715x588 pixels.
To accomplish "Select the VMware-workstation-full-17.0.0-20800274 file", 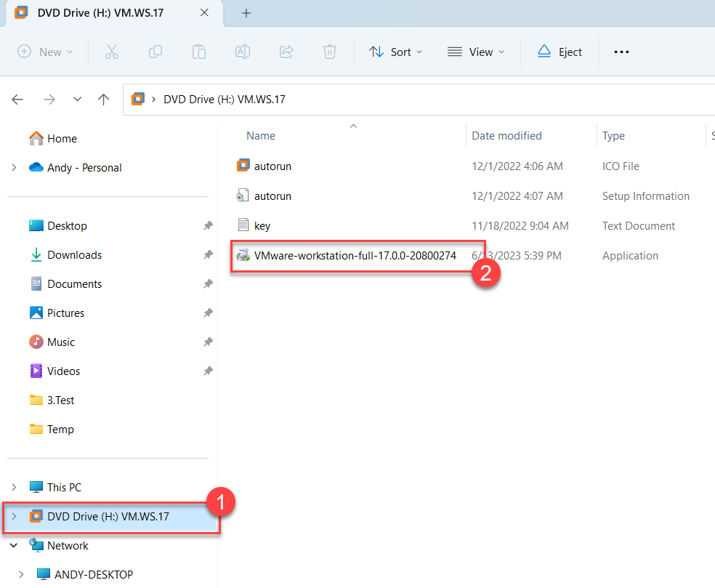I will tap(355, 256).
